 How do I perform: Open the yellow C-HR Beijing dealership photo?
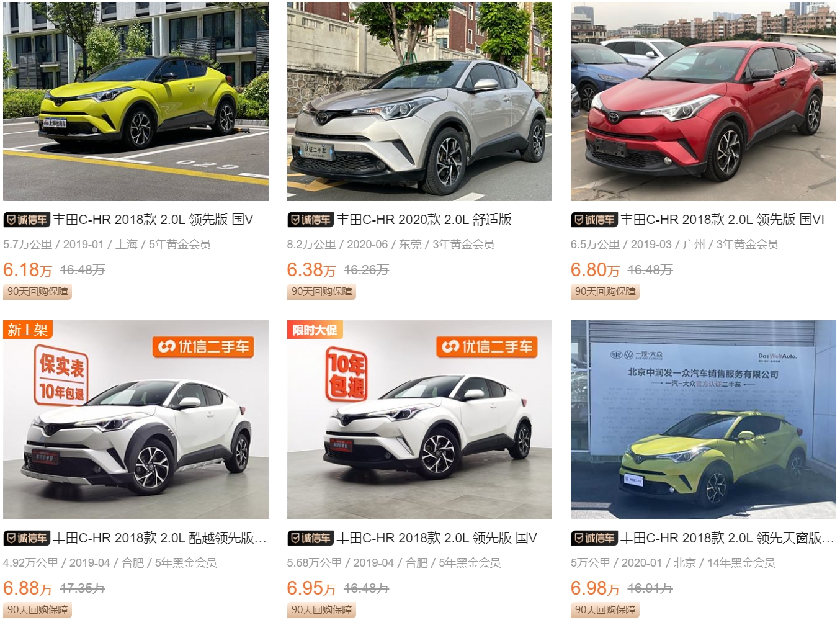pos(704,420)
